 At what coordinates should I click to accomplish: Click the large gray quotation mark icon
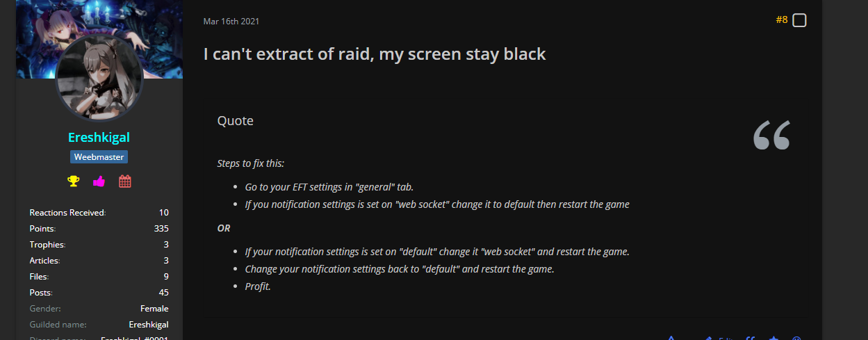(771, 135)
